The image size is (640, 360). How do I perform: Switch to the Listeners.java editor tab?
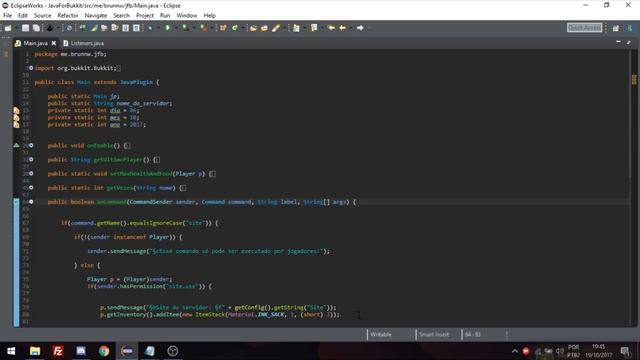84,43
